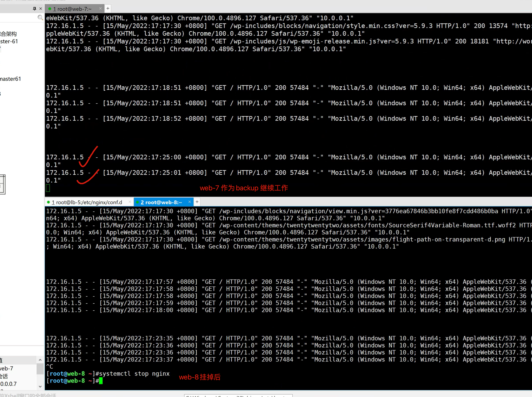Click the properties panel scrollbar thumb

[x=40, y=369]
